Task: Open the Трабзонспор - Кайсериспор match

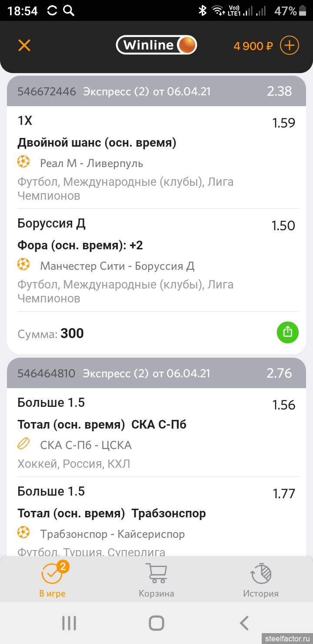Action: (112, 534)
